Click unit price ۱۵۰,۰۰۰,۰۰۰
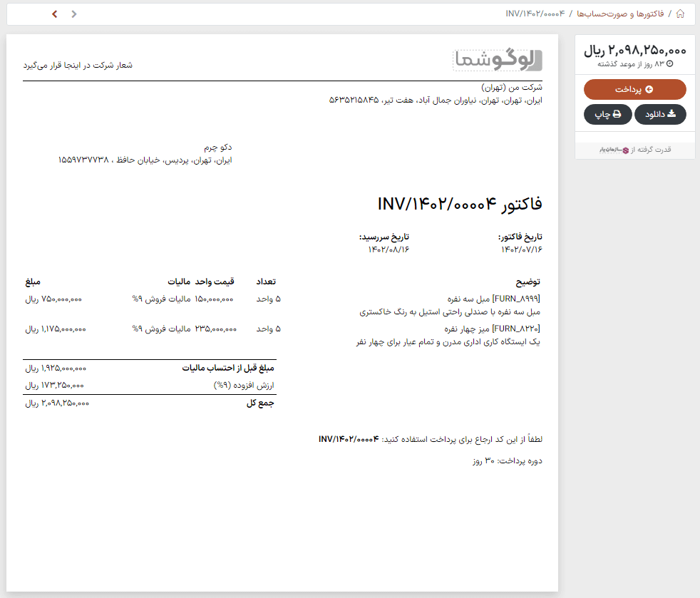Screen dimensions: 700x598 coord(214,299)
